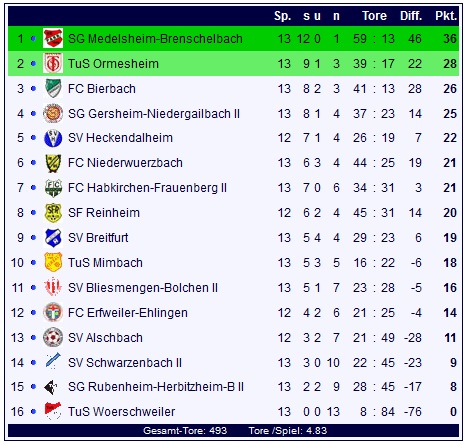Click the SV Schwarzenbach II team name
Screen dimensions: 469x444
tap(125, 362)
